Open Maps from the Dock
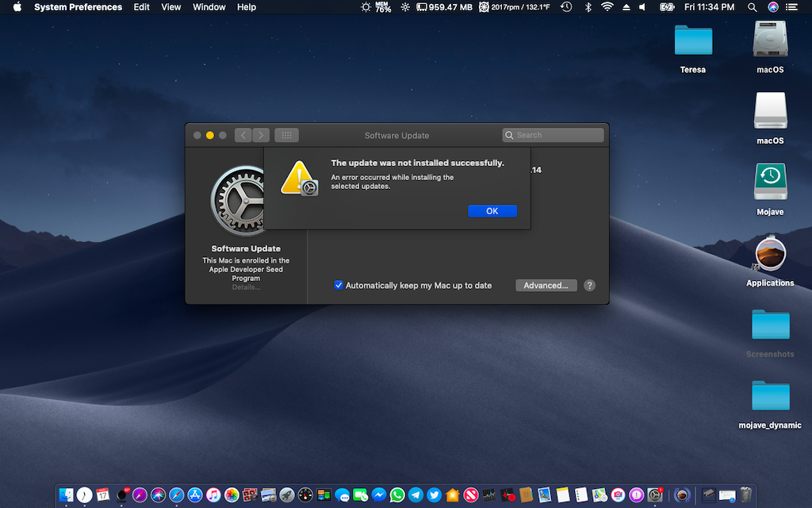 click(599, 495)
